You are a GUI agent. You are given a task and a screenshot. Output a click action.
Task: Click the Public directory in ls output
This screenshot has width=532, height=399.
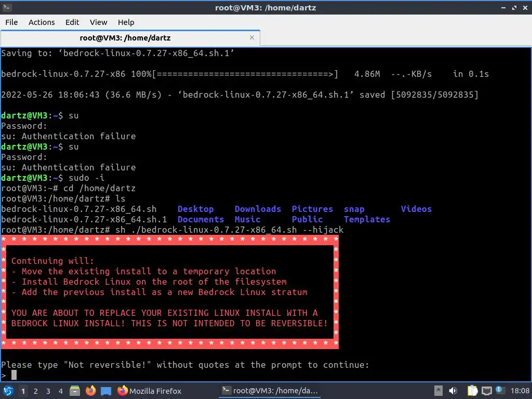307,220
